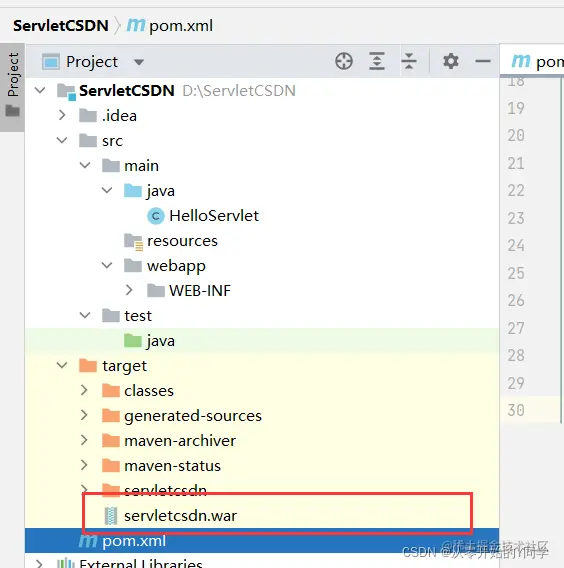This screenshot has width=564, height=568.
Task: Expand External Libraries node
Action: [x=39, y=563]
